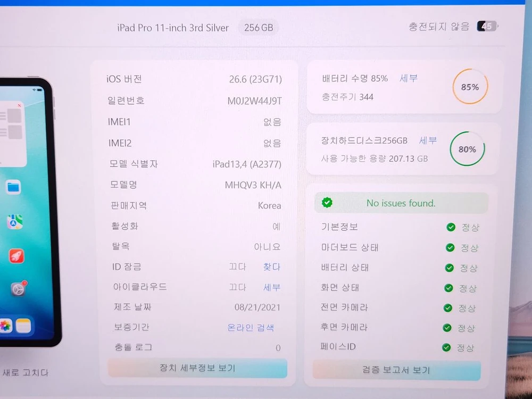Image resolution: width=532 pixels, height=399 pixels.
Task: Click the 80% disk storage circular gauge
Action: click(x=467, y=149)
